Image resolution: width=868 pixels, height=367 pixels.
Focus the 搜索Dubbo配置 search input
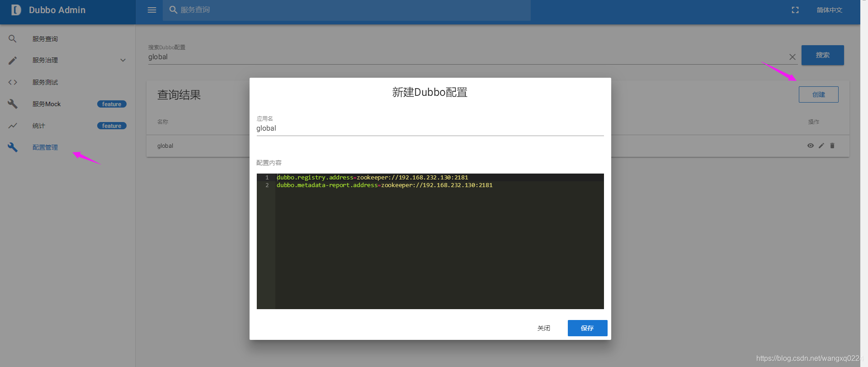[x=468, y=57]
